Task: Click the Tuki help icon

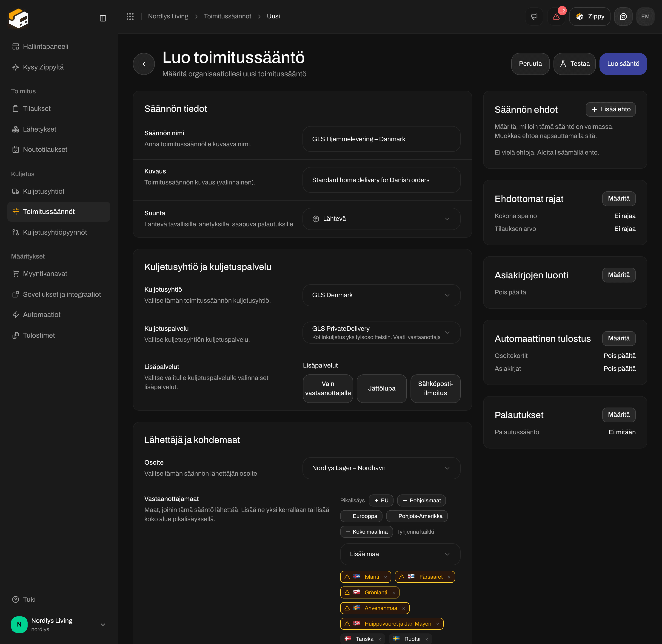Action: (x=16, y=599)
